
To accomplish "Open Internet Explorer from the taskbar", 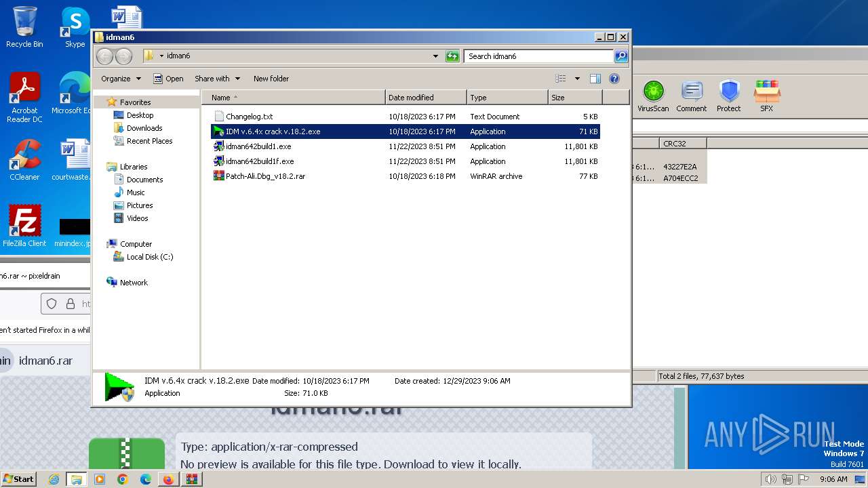I will 54,479.
